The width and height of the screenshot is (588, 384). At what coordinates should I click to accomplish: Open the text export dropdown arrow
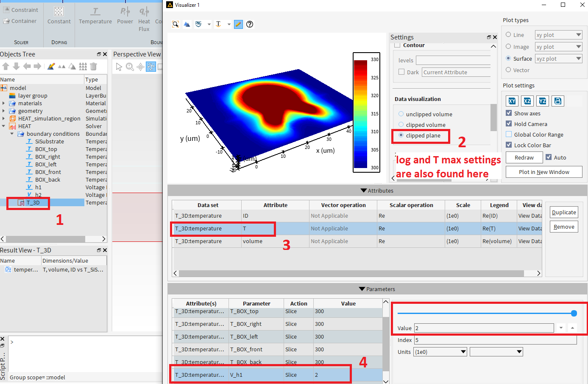[229, 24]
